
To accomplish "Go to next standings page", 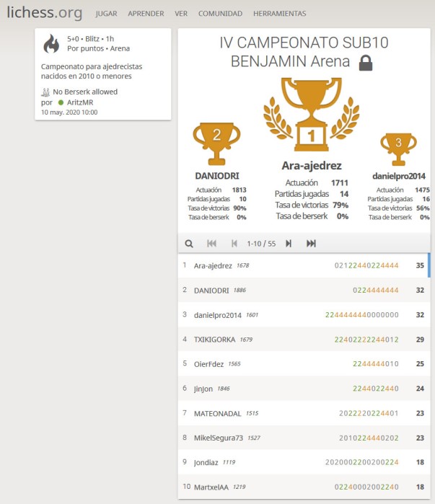I will (289, 244).
